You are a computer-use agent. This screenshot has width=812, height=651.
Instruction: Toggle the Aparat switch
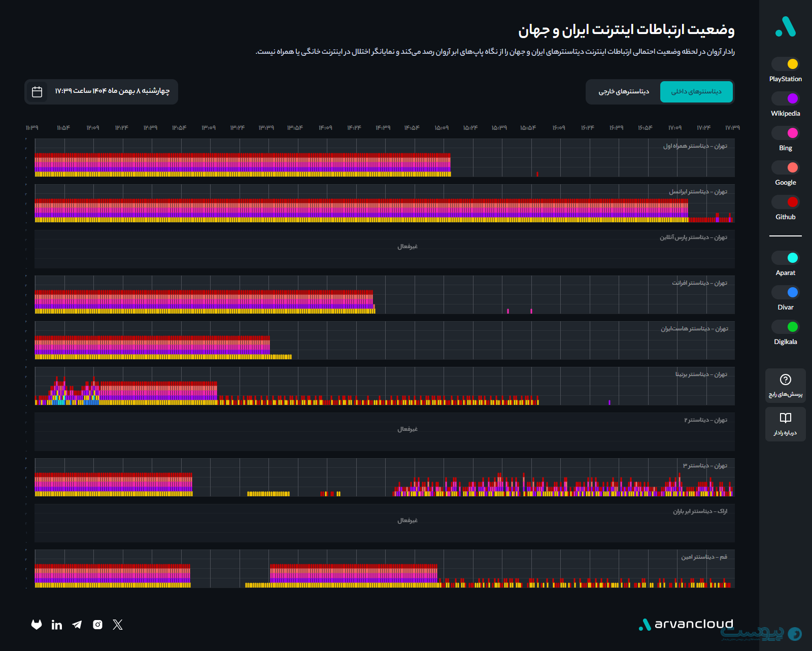(x=785, y=258)
